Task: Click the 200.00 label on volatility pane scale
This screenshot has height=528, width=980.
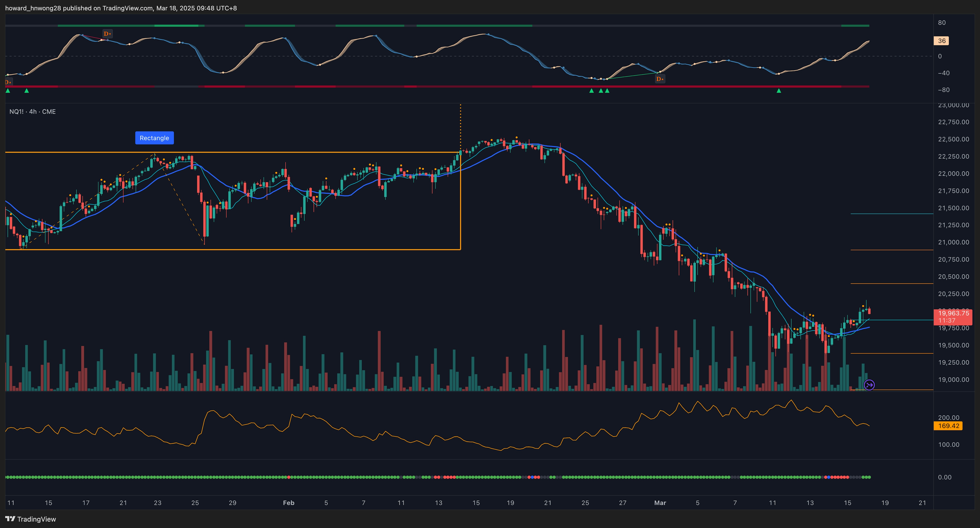Action: tap(948, 417)
